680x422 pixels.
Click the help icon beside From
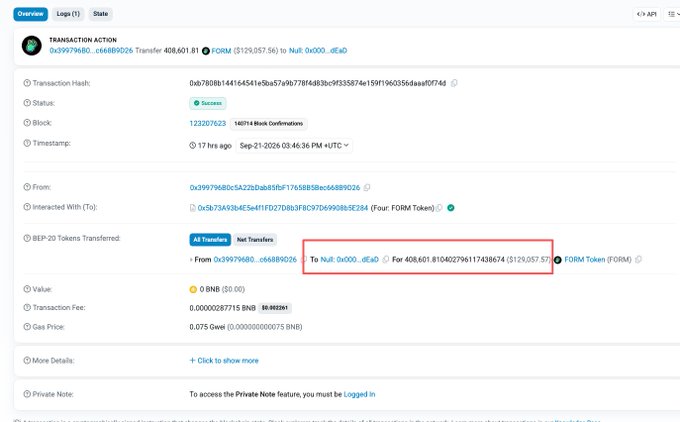click(x=27, y=187)
